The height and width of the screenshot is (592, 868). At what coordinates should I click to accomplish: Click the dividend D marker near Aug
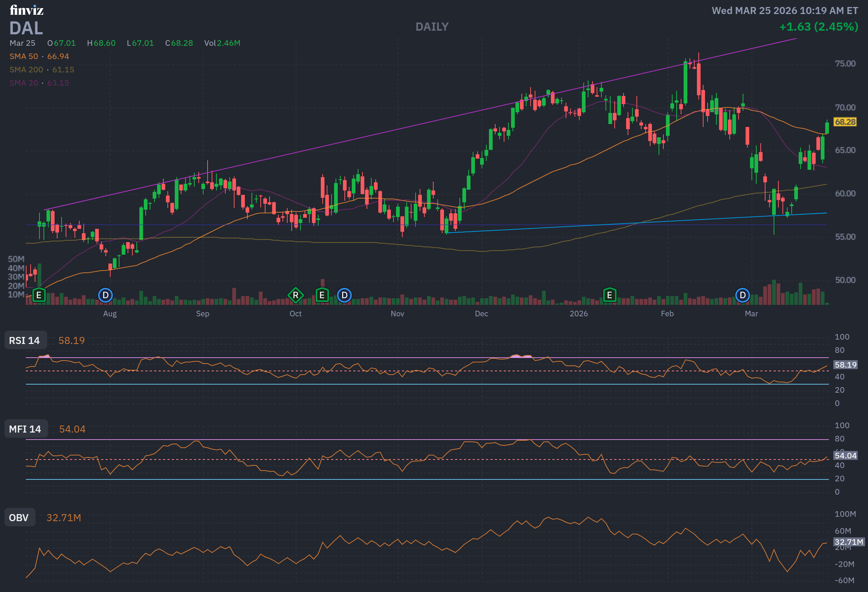(105, 295)
